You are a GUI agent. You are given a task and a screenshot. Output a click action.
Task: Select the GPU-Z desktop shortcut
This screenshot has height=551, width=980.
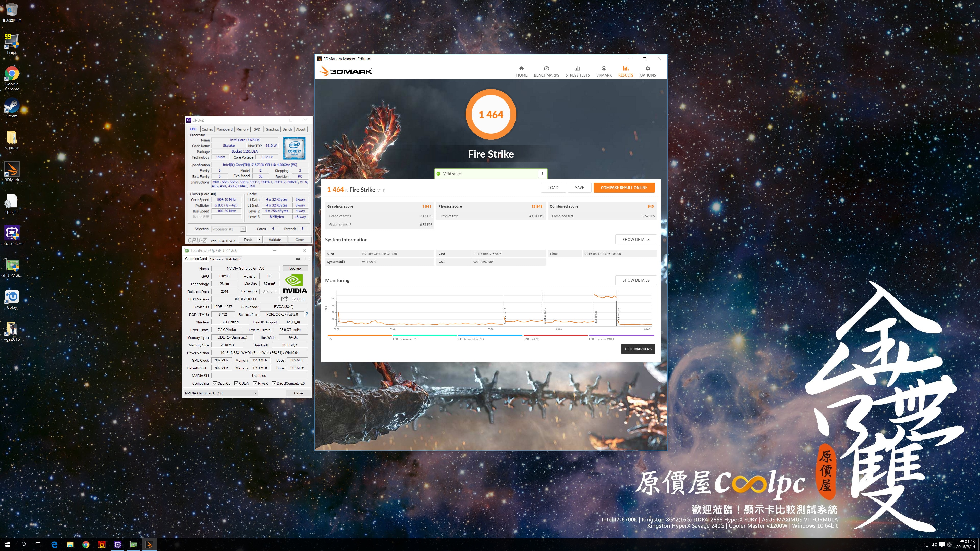click(x=12, y=267)
